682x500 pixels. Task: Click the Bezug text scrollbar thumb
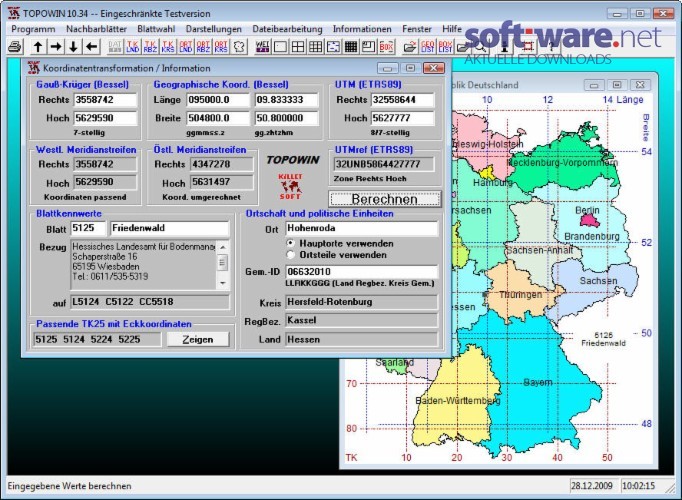[223, 262]
